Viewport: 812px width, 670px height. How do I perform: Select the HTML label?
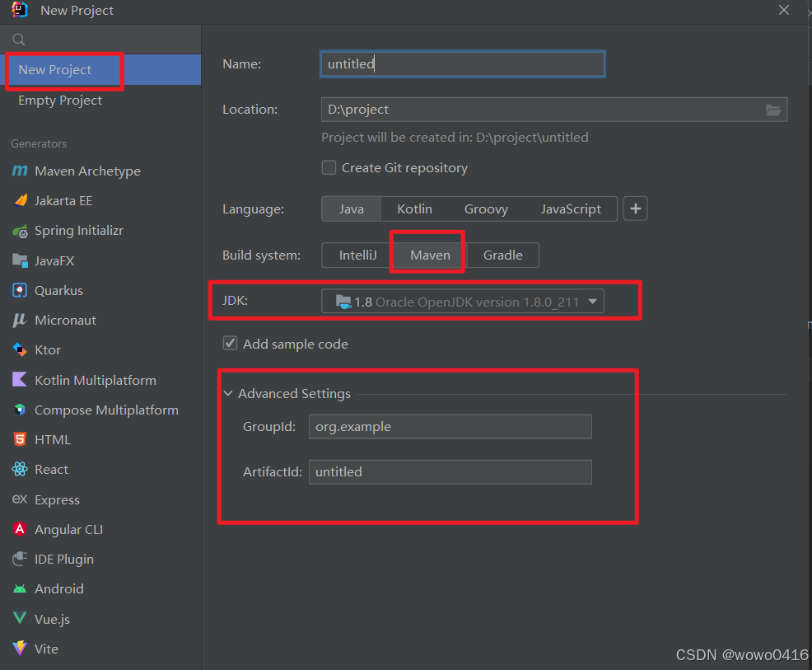click(x=53, y=439)
